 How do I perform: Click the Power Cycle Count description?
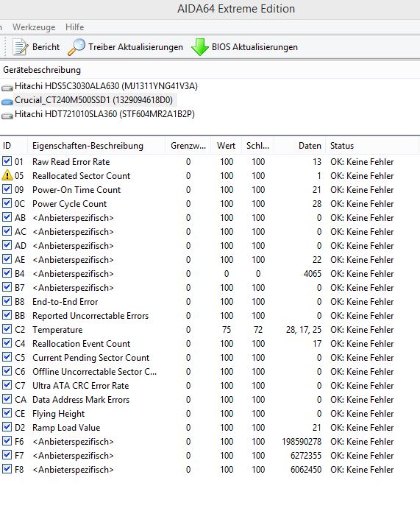point(69,204)
